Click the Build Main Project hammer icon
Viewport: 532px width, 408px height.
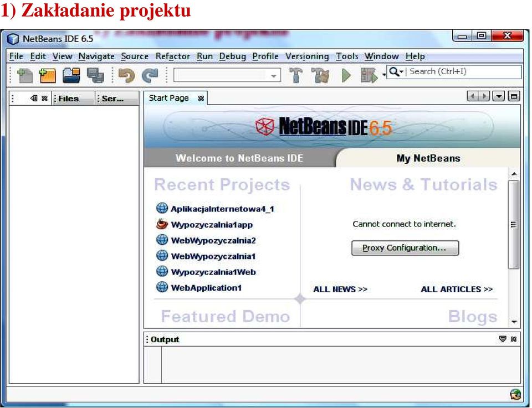pos(296,75)
